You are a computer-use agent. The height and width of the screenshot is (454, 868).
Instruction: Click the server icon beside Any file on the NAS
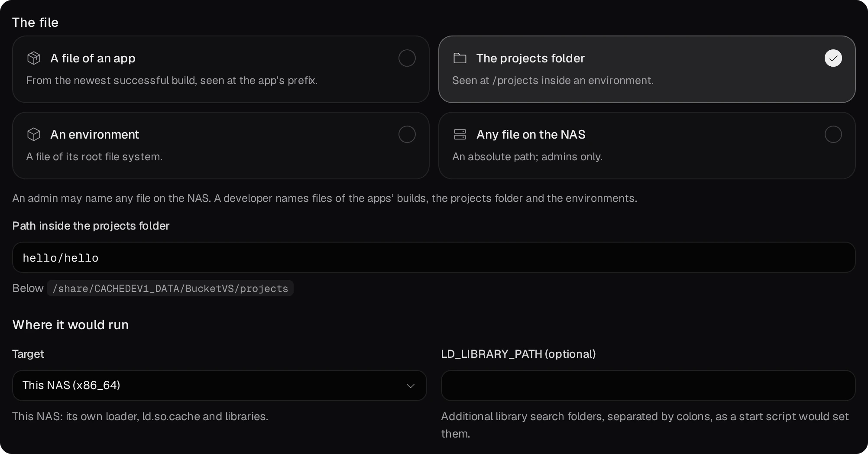pyautogui.click(x=460, y=134)
